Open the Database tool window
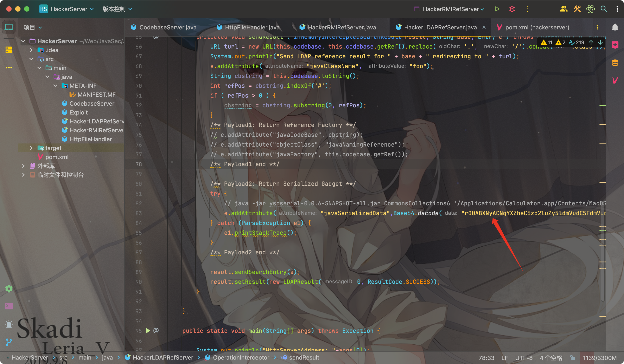Screen dimensions: 624x364 pos(615,63)
